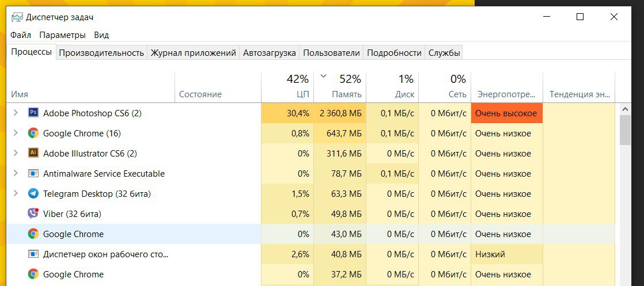Expand Google Chrome (16) process group

[x=16, y=133]
